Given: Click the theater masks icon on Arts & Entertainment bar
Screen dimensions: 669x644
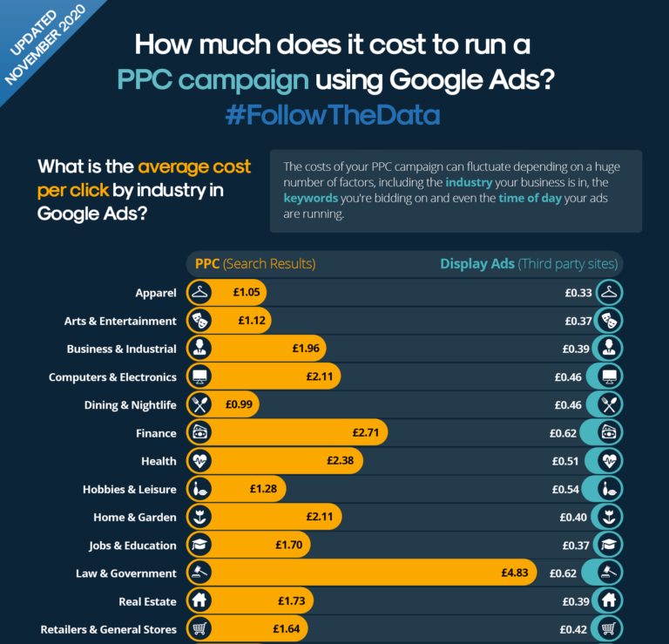Looking at the screenshot, I should tap(199, 321).
